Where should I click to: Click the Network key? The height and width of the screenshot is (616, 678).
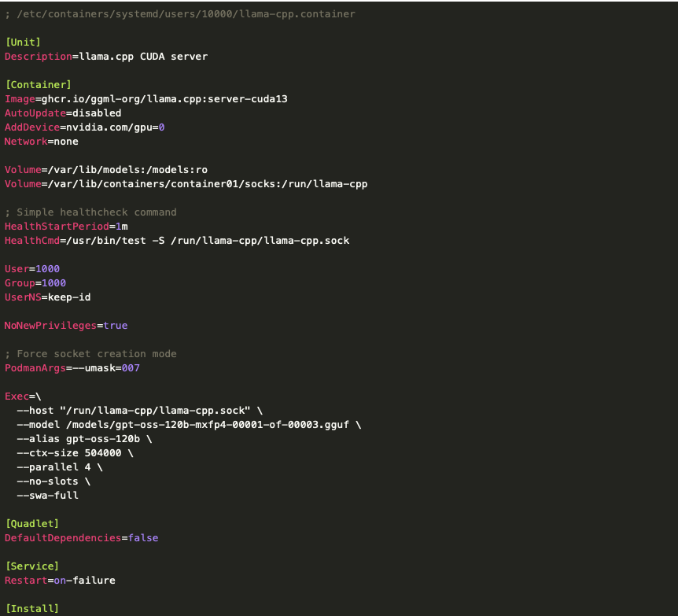[26, 142]
